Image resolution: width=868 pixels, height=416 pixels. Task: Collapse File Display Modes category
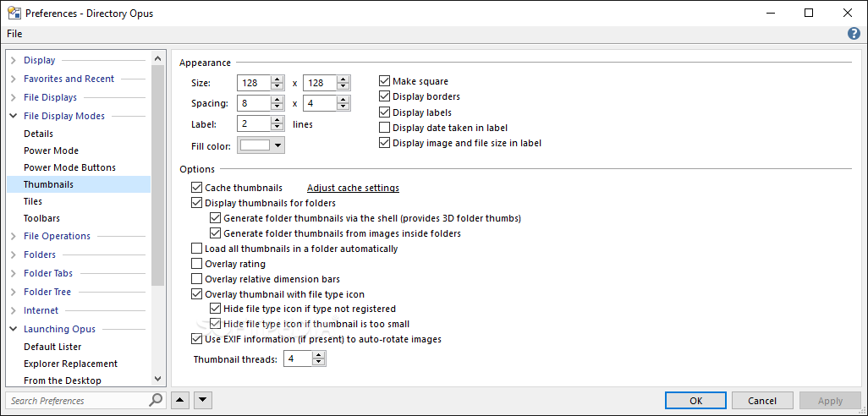click(x=14, y=116)
